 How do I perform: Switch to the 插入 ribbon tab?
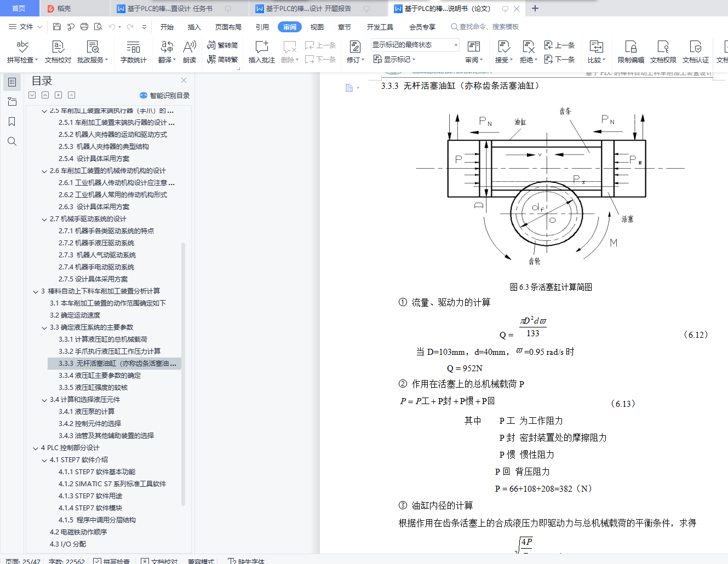[x=194, y=27]
